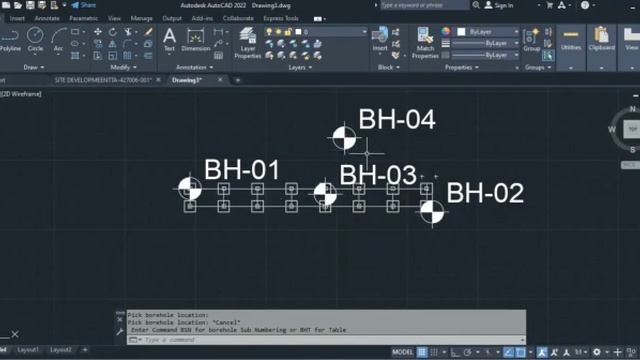Toggle the drawing grid display
640x360 pixels.
point(422,352)
